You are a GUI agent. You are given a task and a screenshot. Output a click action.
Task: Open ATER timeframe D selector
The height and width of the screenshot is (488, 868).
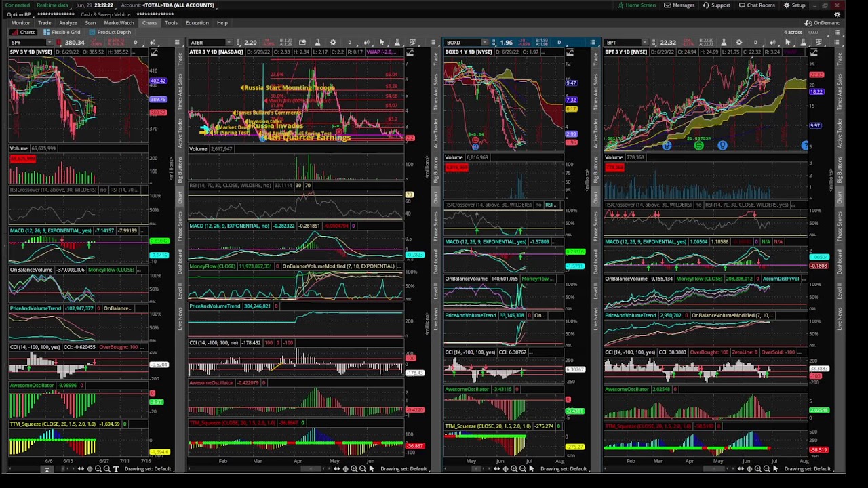[x=350, y=43]
